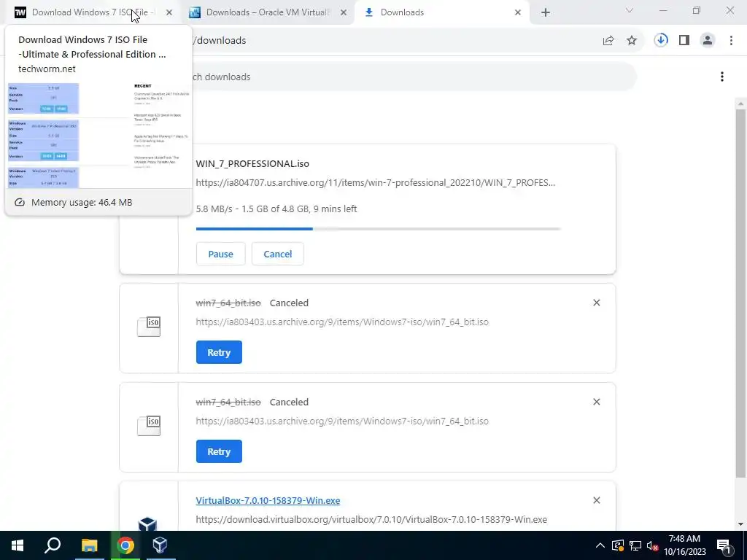Open File Explorer from the taskbar
The image size is (747, 560).
tap(89, 545)
